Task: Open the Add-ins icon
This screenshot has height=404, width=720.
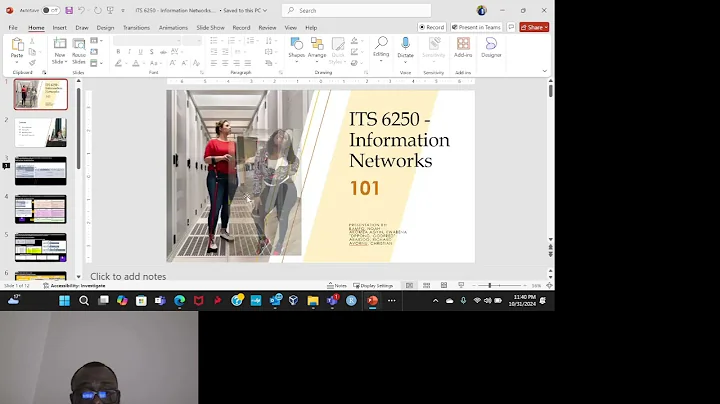Action: point(463,44)
